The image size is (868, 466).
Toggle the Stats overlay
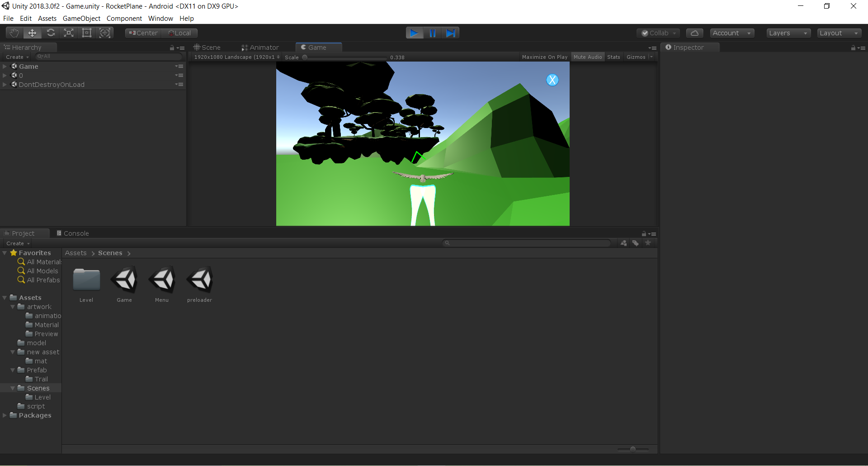tap(613, 57)
